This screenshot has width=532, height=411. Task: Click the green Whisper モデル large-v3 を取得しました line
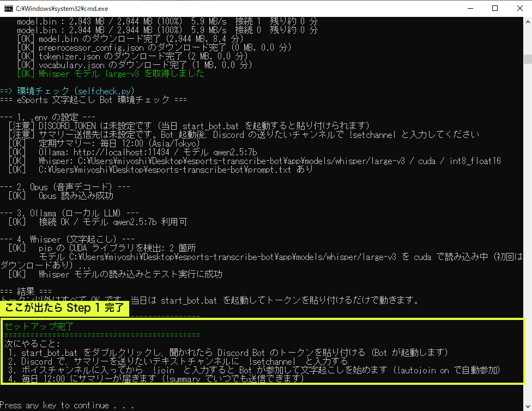111,73
